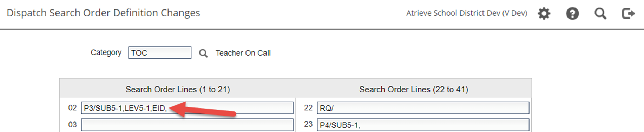This screenshot has width=644, height=132.
Task: Click the 23 line number label
Action: click(x=308, y=124)
